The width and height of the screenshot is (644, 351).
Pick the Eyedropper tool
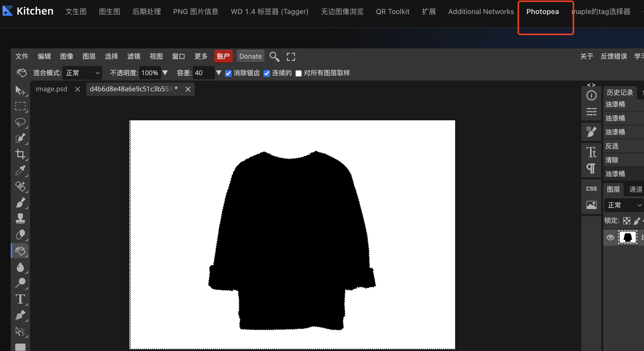pos(20,171)
